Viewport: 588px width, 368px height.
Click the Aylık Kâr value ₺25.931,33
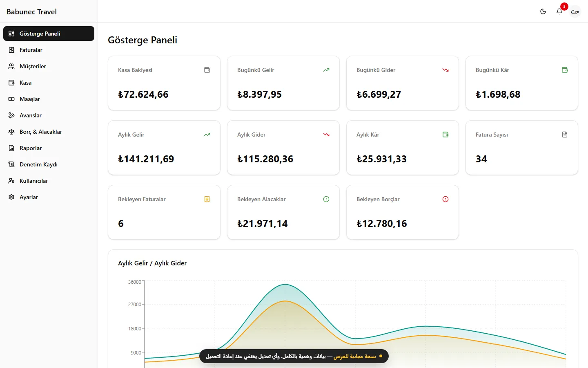tap(381, 159)
